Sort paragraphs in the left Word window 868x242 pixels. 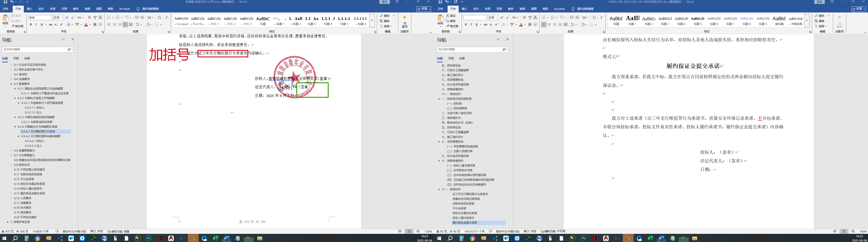pyautogui.click(x=159, y=17)
